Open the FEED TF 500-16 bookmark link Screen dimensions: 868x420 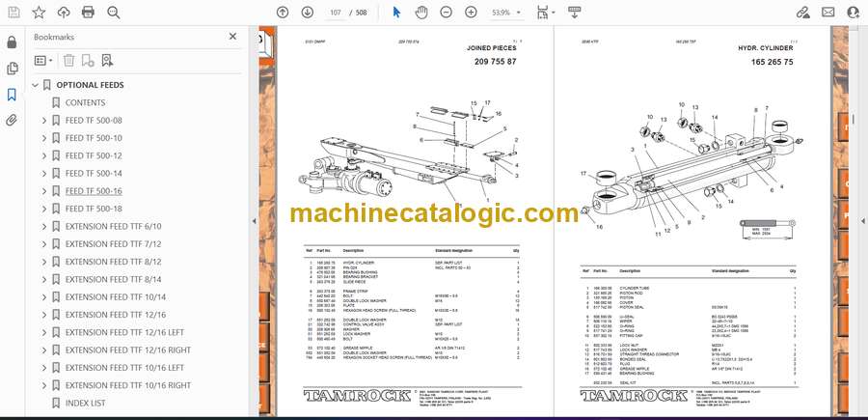(x=94, y=191)
